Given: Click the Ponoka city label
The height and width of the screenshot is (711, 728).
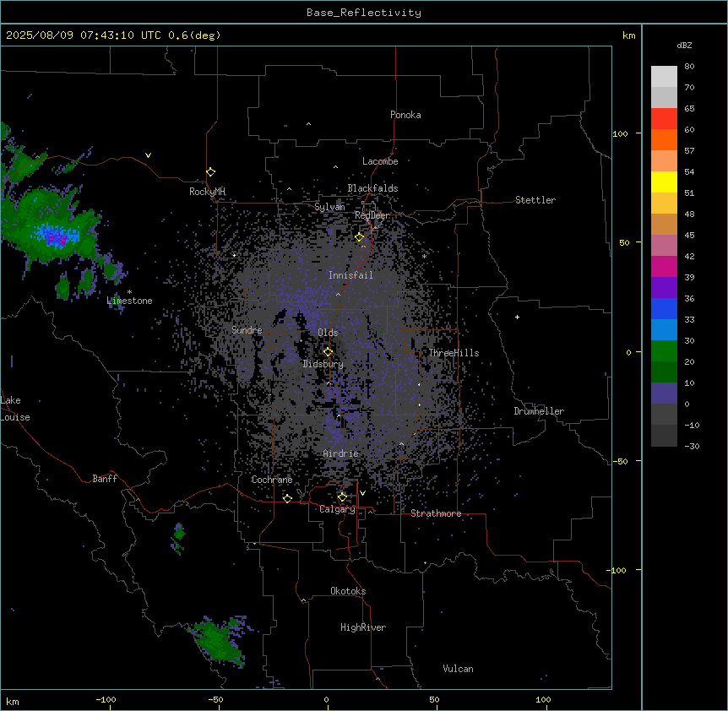Looking at the screenshot, I should (405, 115).
